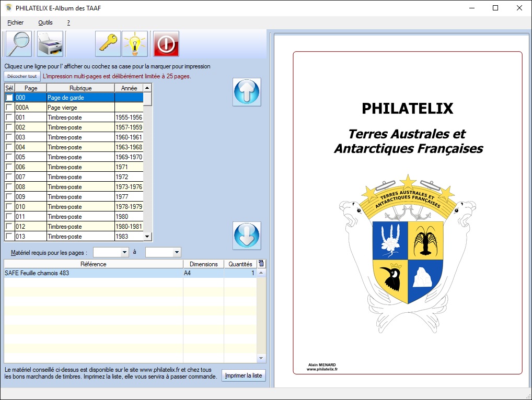Click the 'Référence' column header
Image resolution: width=532 pixels, height=400 pixels.
[94, 264]
